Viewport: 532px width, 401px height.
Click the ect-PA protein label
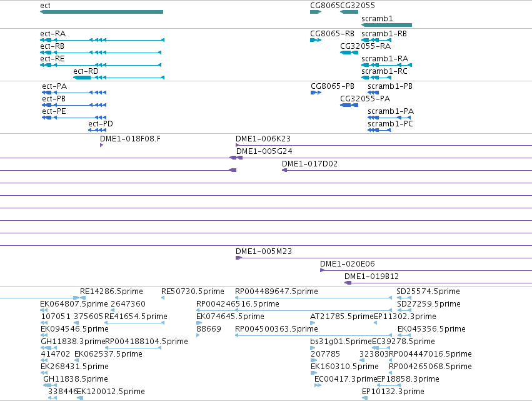[54, 86]
